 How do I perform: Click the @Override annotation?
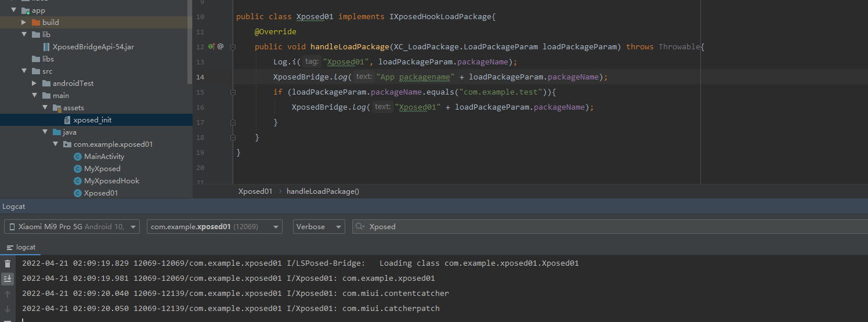[276, 32]
